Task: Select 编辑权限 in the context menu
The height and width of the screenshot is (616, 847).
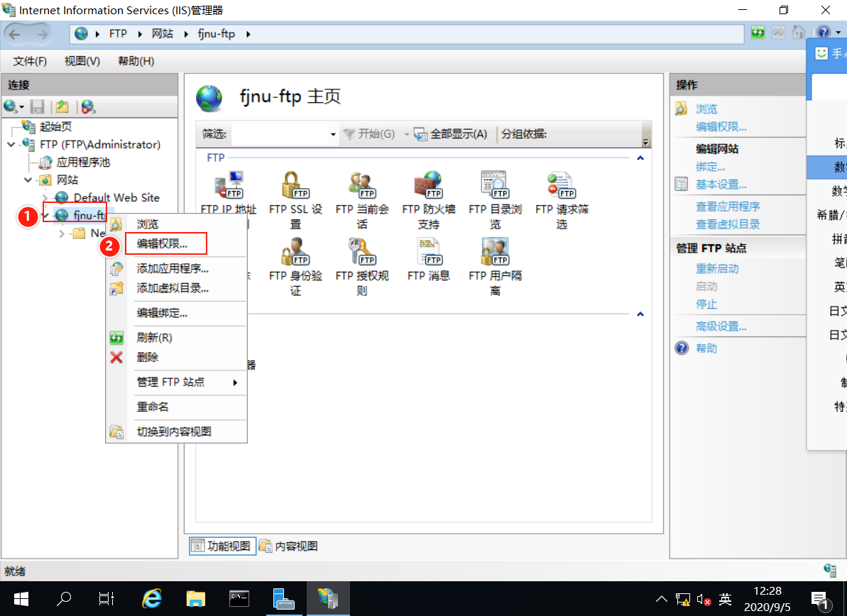Action: pyautogui.click(x=163, y=243)
